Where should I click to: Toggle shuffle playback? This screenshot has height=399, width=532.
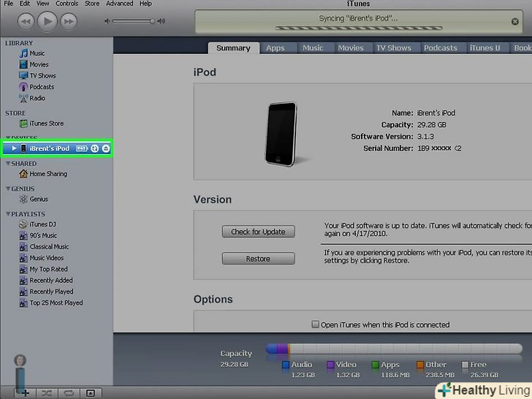(47, 393)
